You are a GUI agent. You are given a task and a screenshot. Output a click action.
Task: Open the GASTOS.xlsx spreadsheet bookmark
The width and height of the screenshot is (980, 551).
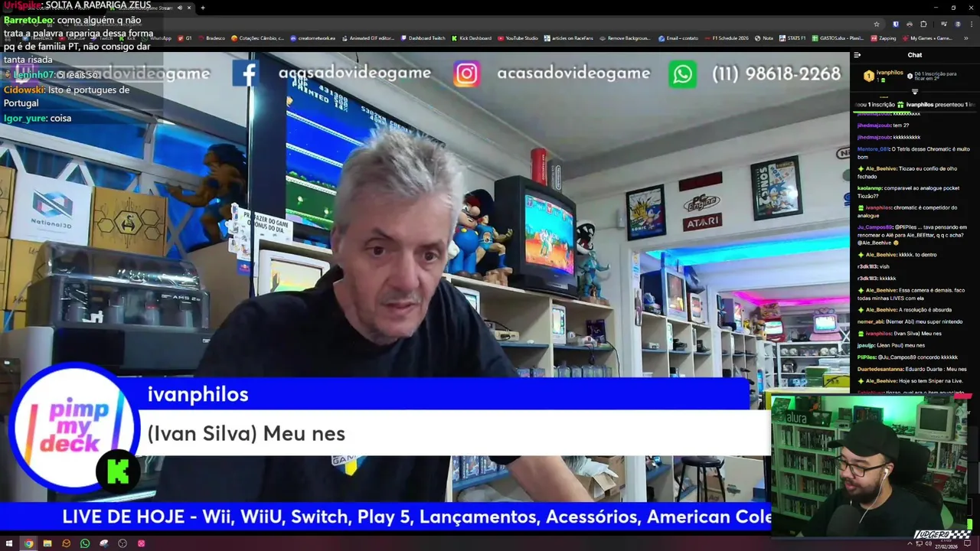pyautogui.click(x=837, y=38)
